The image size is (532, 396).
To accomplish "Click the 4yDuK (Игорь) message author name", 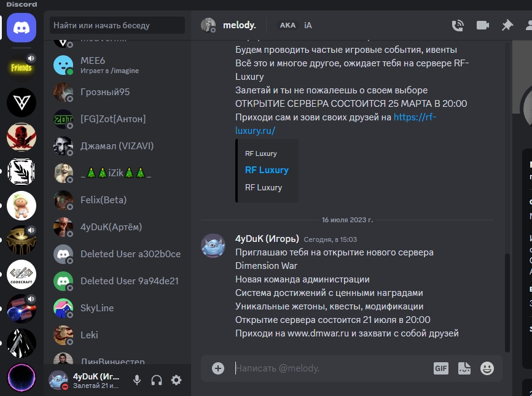I will click(x=267, y=239).
